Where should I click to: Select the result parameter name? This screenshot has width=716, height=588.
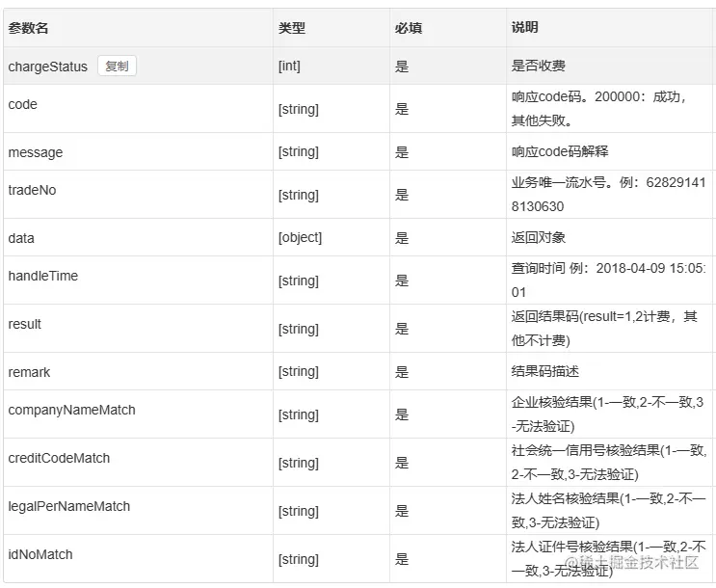tap(25, 325)
